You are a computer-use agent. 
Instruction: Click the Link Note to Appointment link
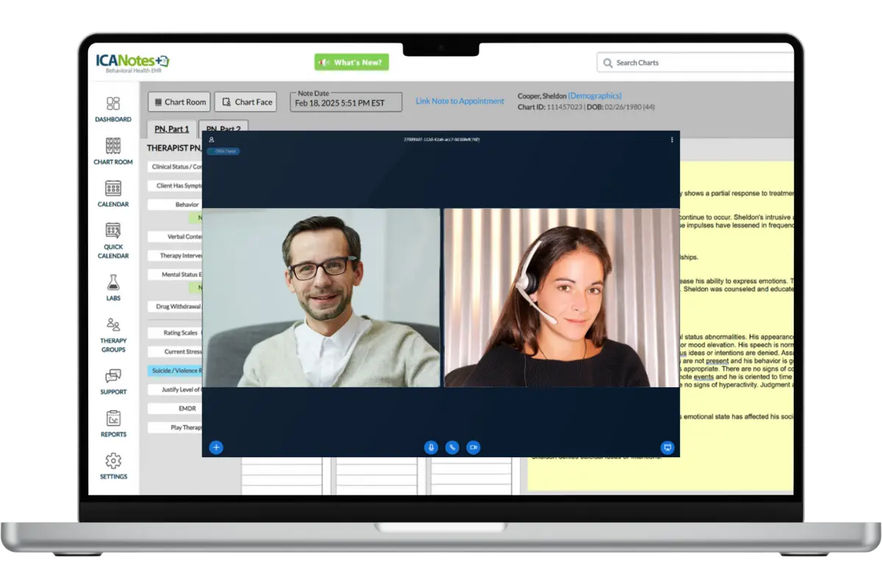pyautogui.click(x=459, y=101)
